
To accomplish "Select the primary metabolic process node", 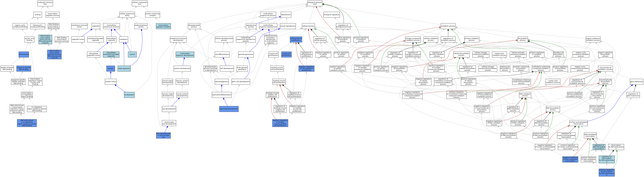I will [x=472, y=39].
